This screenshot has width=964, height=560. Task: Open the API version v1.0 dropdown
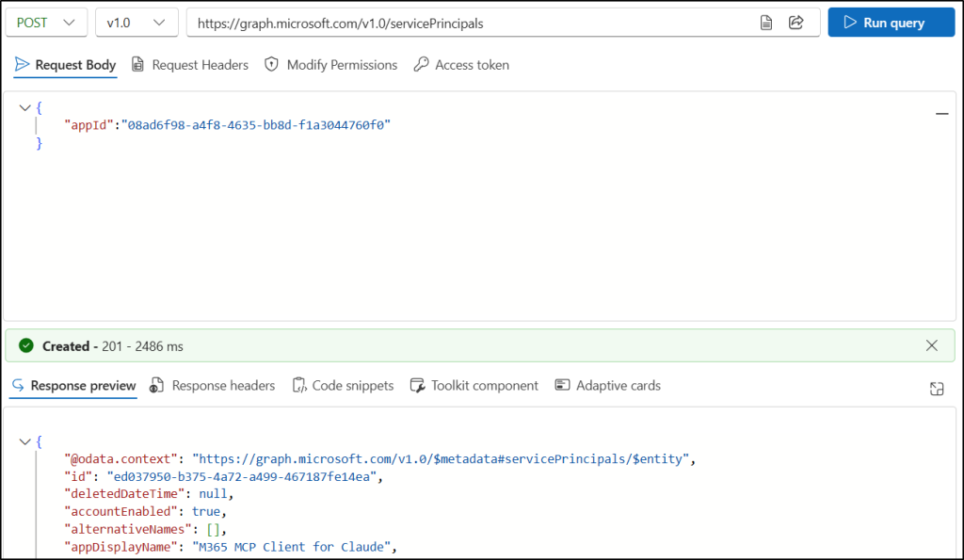click(137, 23)
